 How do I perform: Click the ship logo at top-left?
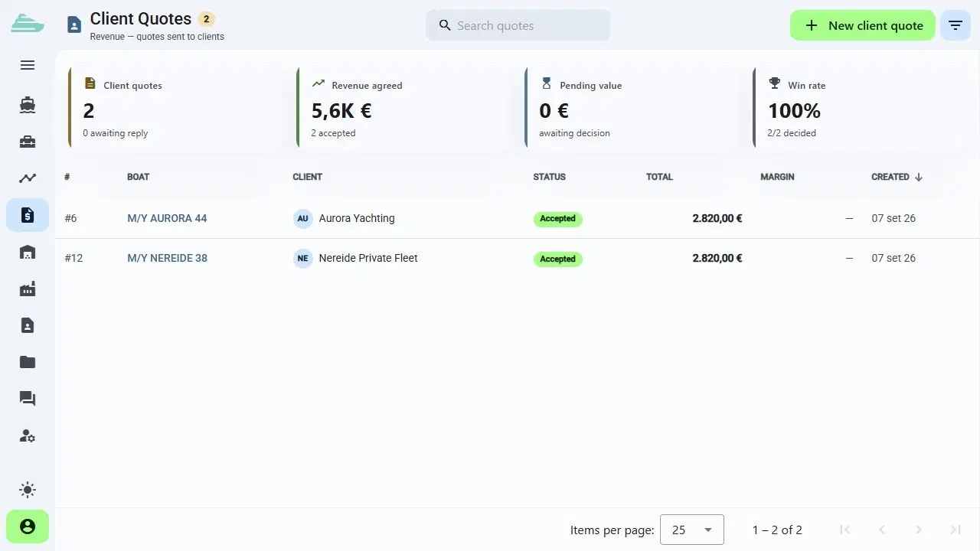[x=28, y=23]
